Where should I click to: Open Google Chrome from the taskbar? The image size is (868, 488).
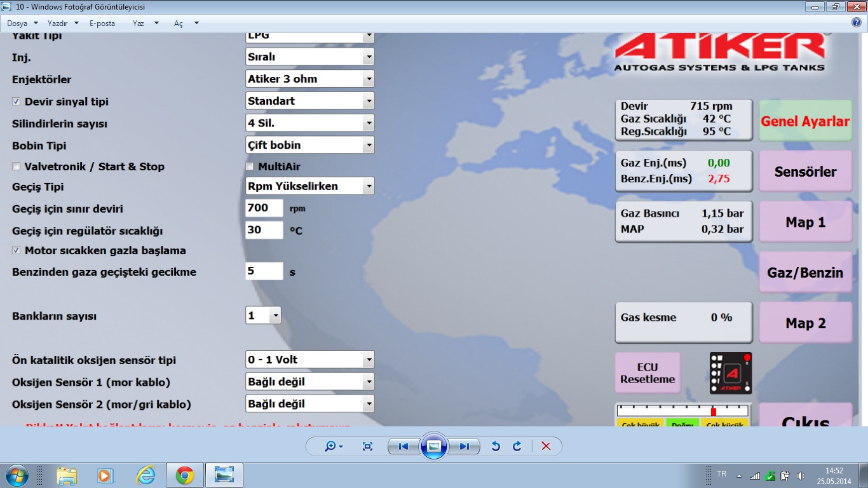pyautogui.click(x=185, y=475)
